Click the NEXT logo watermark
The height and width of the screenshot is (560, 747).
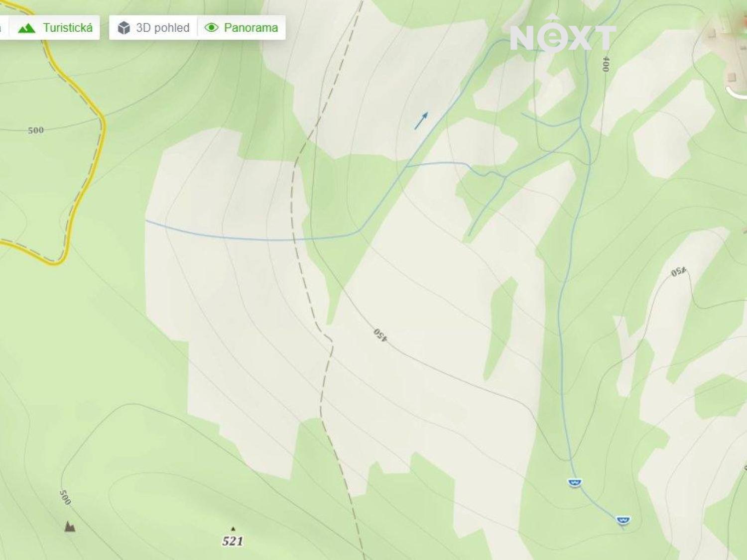point(563,34)
